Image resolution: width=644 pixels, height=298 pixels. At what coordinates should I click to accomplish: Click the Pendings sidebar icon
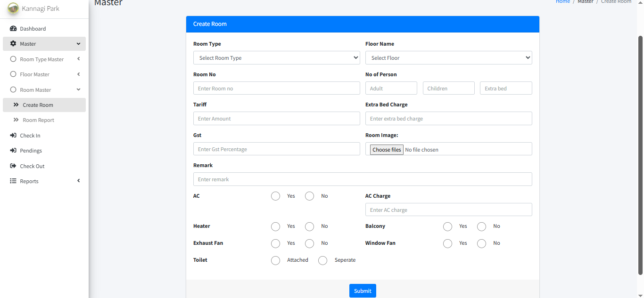click(x=13, y=151)
